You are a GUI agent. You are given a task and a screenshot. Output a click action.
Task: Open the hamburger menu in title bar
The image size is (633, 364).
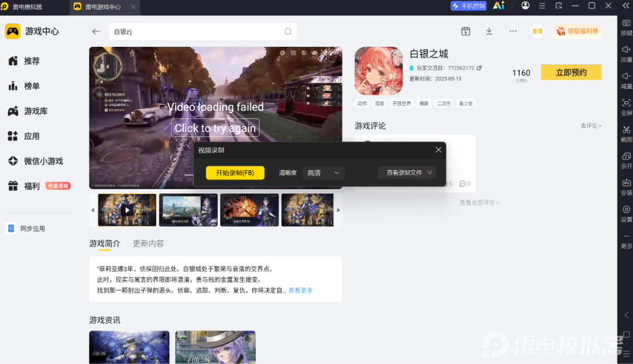(x=542, y=6)
